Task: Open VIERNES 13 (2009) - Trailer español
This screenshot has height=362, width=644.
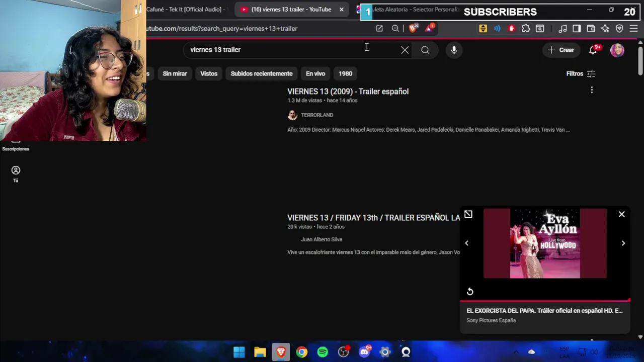Action: point(348,92)
